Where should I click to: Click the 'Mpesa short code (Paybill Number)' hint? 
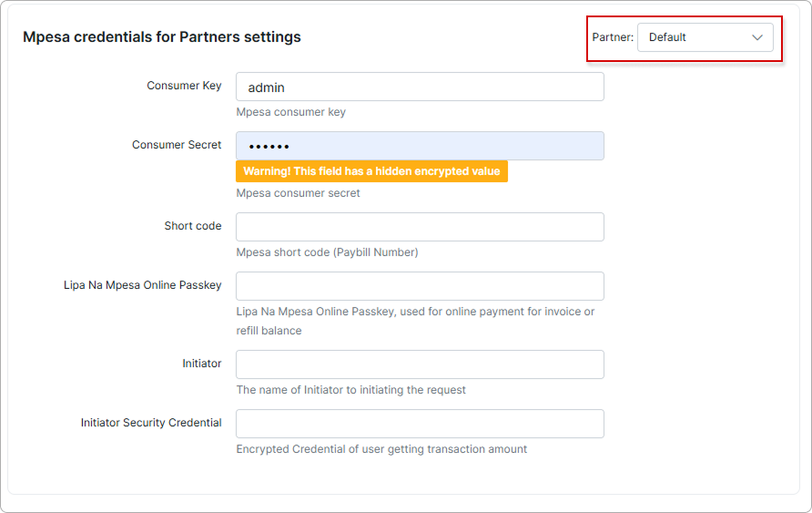(328, 252)
